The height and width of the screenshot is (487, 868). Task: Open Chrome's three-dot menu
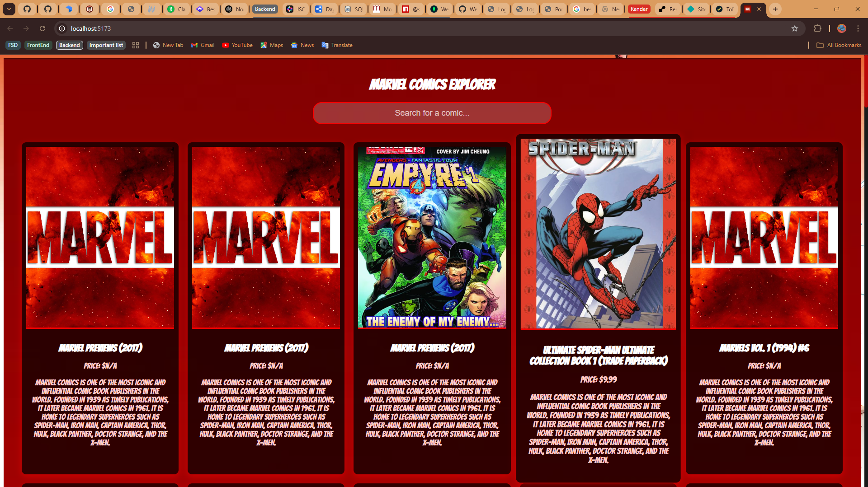click(x=858, y=28)
